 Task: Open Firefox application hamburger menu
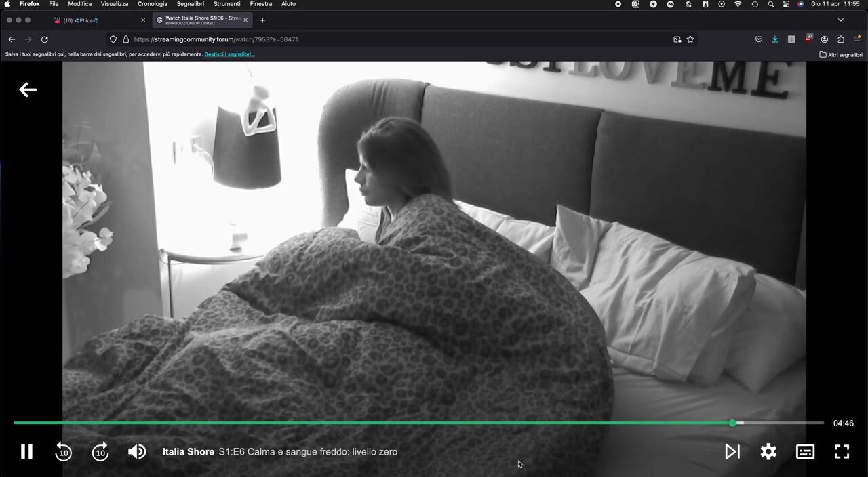tap(857, 39)
